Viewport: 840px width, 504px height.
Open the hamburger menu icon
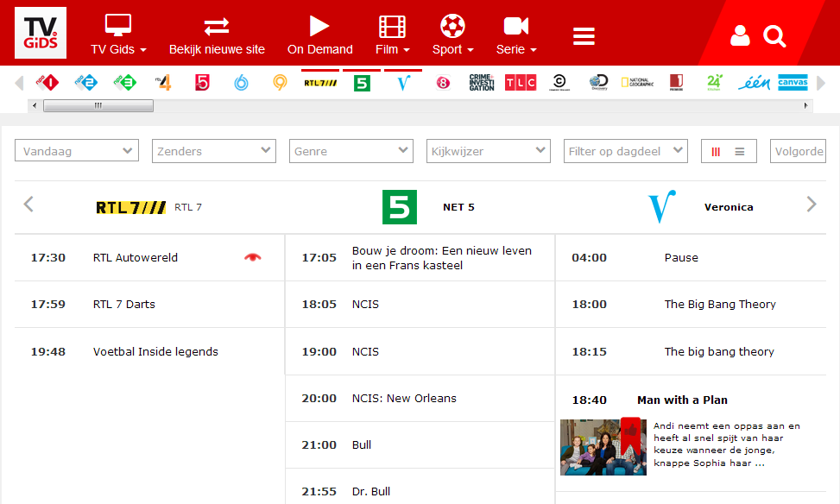tap(584, 36)
